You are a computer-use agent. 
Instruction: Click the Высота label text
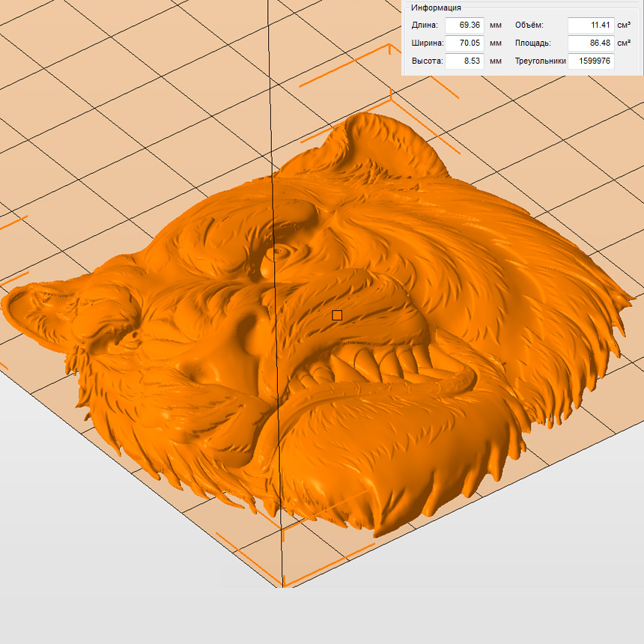(427, 61)
